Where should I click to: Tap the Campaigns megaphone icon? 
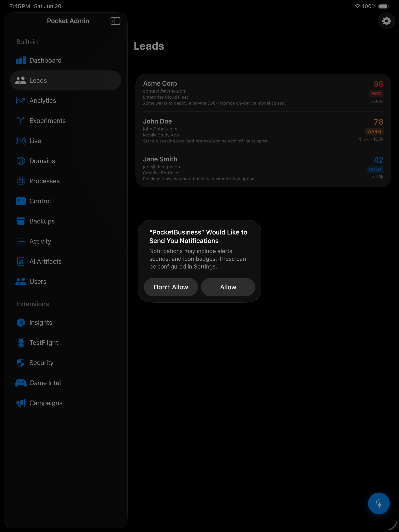[x=21, y=403]
